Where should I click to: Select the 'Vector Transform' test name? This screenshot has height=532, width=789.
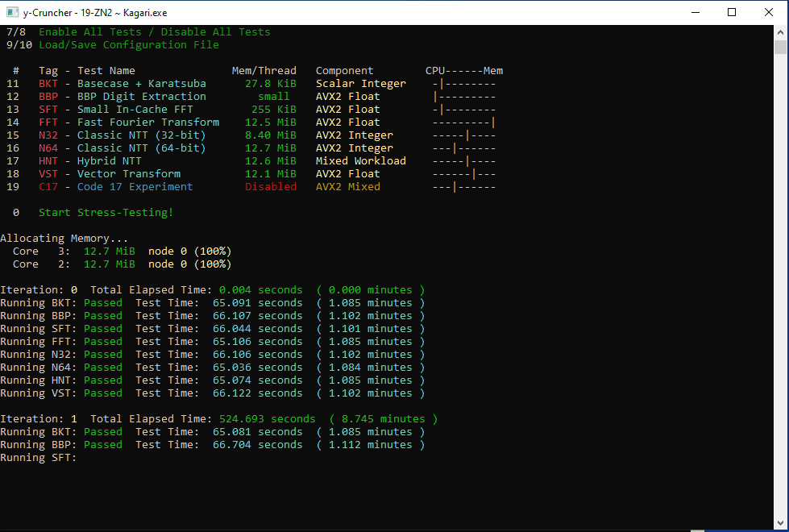pyautogui.click(x=129, y=173)
